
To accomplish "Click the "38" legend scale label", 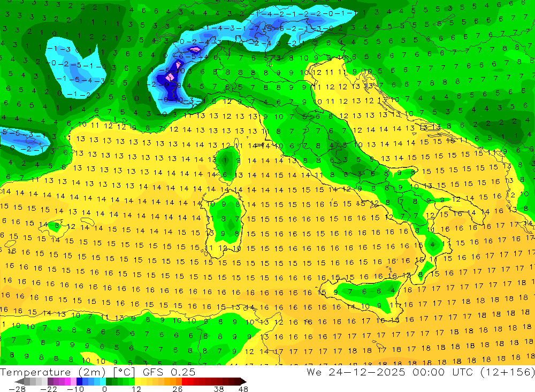I will [219, 389].
